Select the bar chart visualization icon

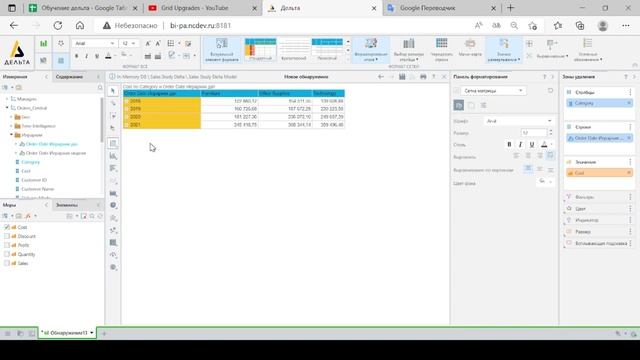tap(113, 156)
